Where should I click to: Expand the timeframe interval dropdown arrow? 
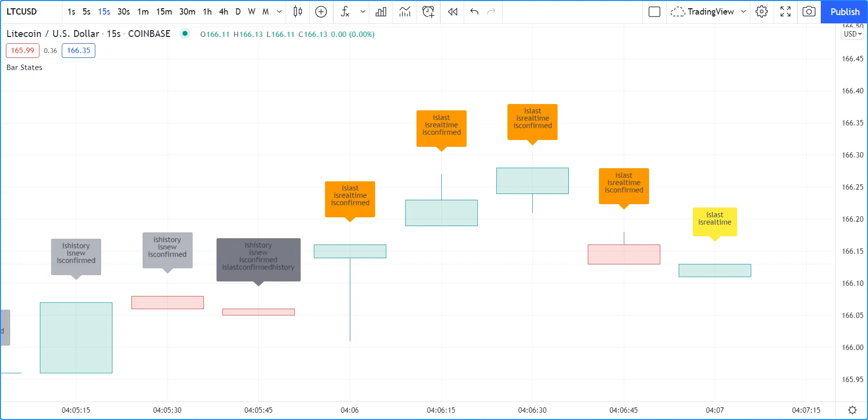(x=279, y=12)
